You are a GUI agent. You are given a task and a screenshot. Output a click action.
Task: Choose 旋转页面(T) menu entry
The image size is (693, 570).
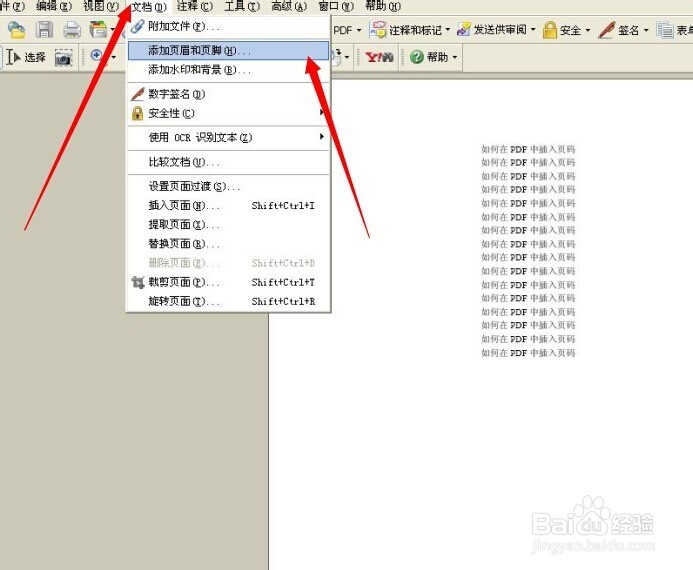pyautogui.click(x=228, y=301)
